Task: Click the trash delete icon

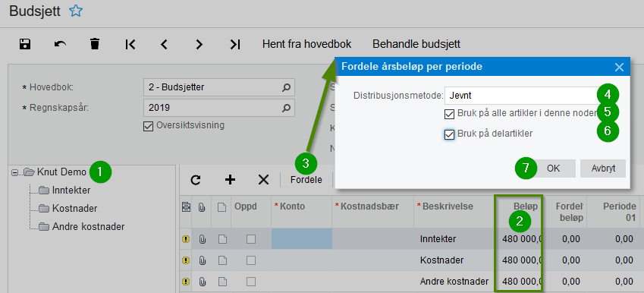Action: coord(95,44)
